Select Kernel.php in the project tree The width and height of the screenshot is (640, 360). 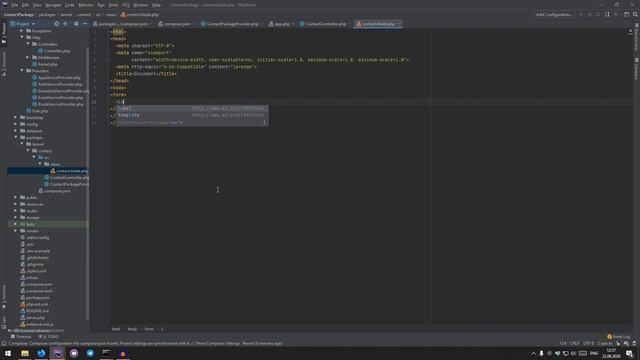point(44,64)
